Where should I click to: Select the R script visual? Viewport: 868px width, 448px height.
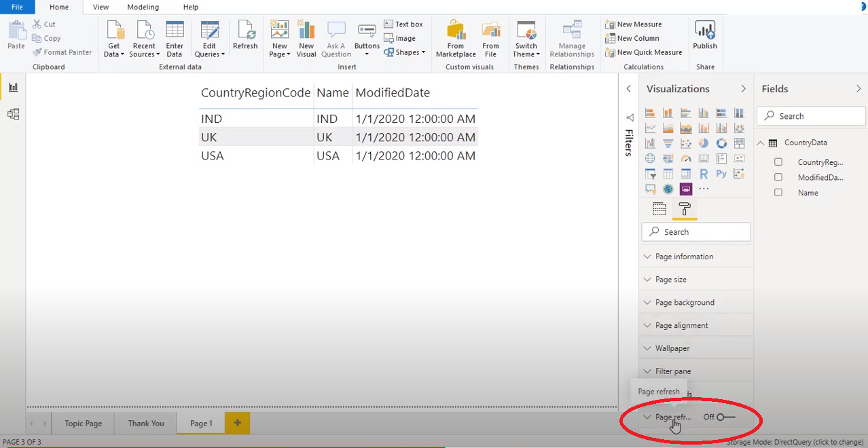(x=704, y=174)
